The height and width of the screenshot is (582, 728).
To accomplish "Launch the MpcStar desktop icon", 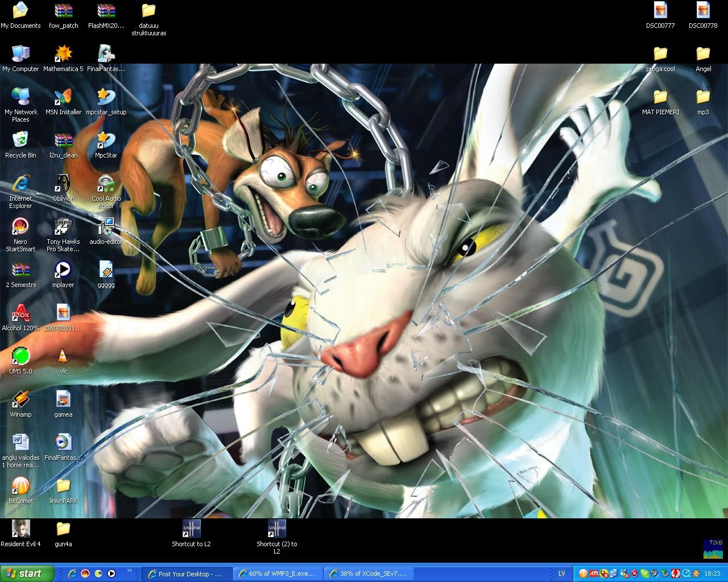I will click(106, 145).
